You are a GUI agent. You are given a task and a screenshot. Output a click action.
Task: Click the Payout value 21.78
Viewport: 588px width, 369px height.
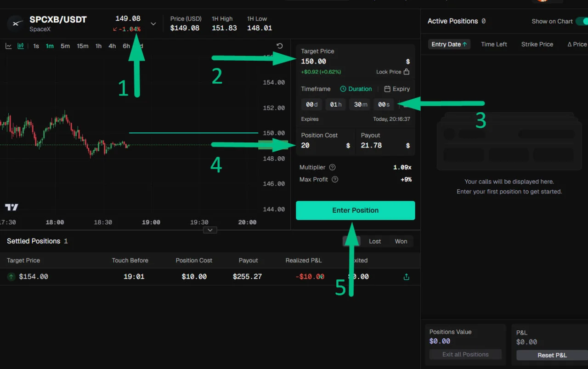click(x=371, y=146)
